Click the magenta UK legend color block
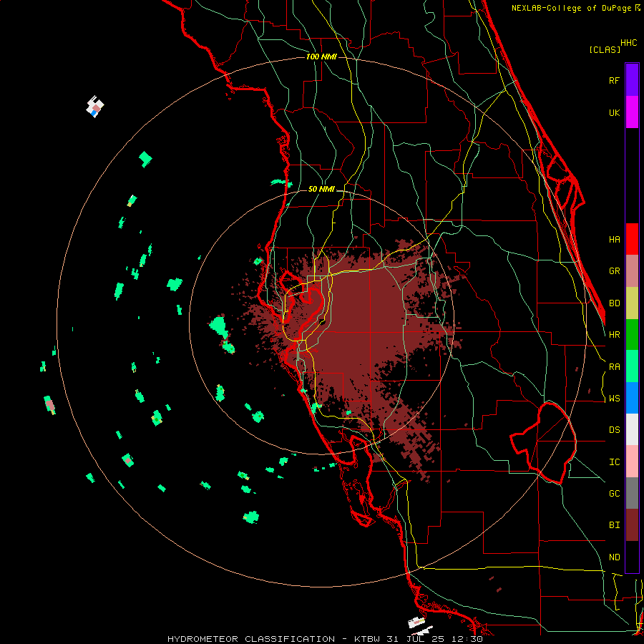Image resolution: width=644 pixels, height=644 pixels. (x=632, y=112)
